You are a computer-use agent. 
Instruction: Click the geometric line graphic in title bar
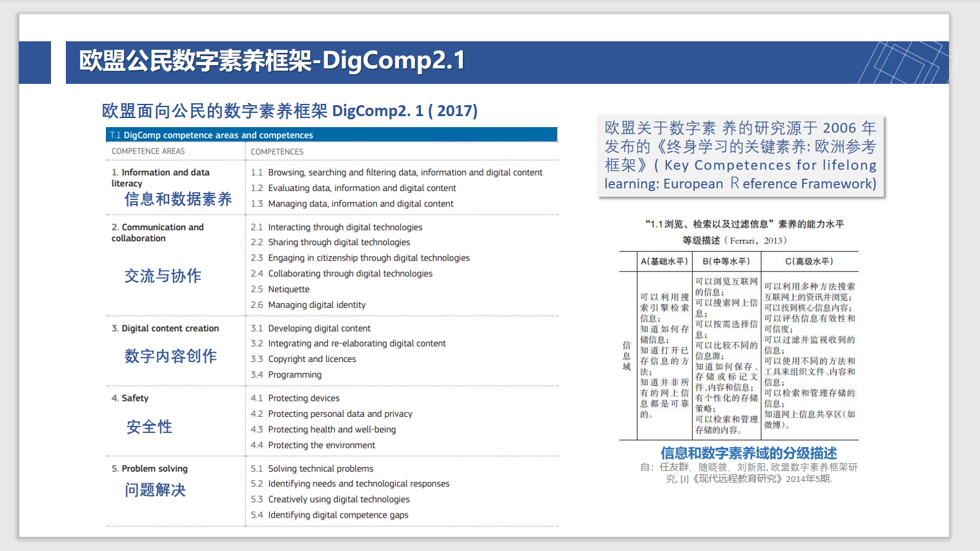coord(907,63)
